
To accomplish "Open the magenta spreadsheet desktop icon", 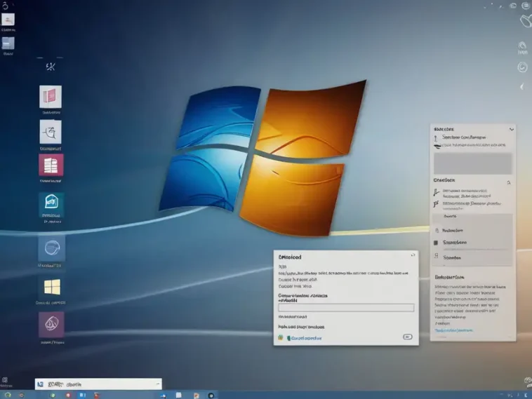I will point(51,165).
